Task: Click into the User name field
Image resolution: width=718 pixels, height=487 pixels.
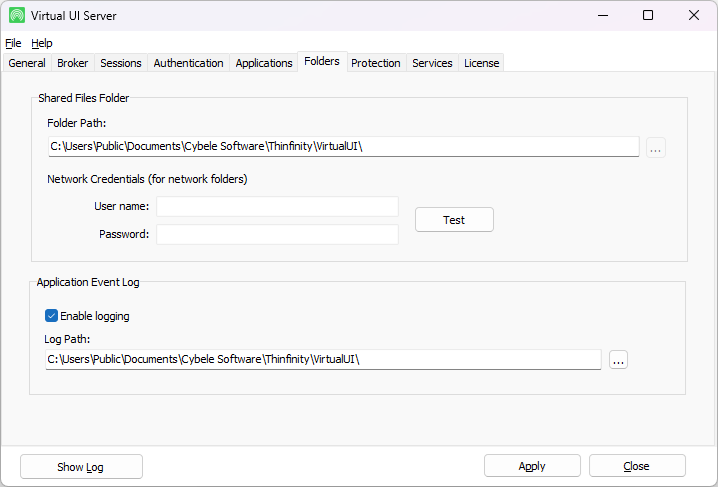Action: 277,206
